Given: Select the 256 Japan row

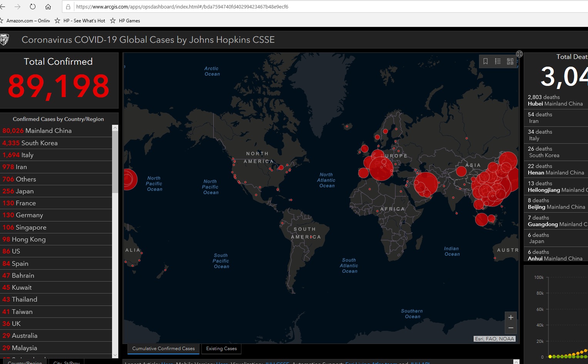Looking at the screenshot, I should 56,191.
